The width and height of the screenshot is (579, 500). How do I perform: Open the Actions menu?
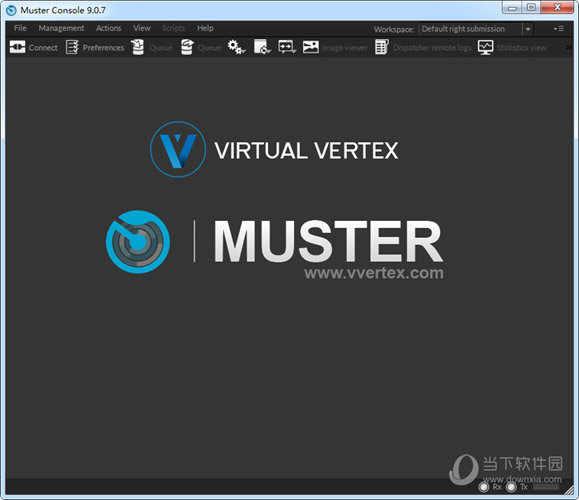click(109, 28)
